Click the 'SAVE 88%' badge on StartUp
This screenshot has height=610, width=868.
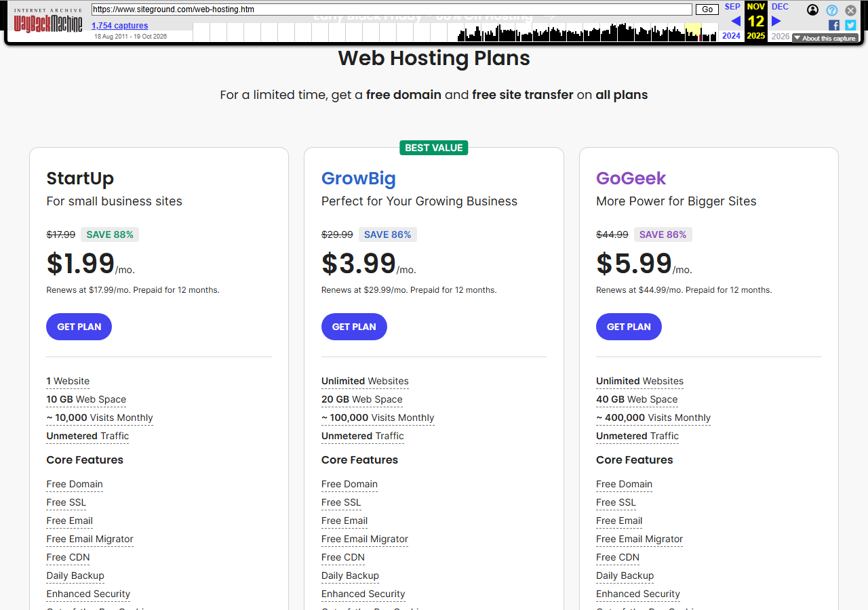point(110,235)
